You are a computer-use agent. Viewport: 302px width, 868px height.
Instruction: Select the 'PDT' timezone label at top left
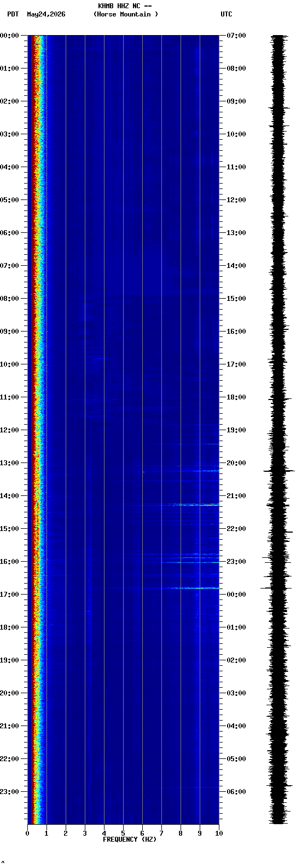coord(13,14)
